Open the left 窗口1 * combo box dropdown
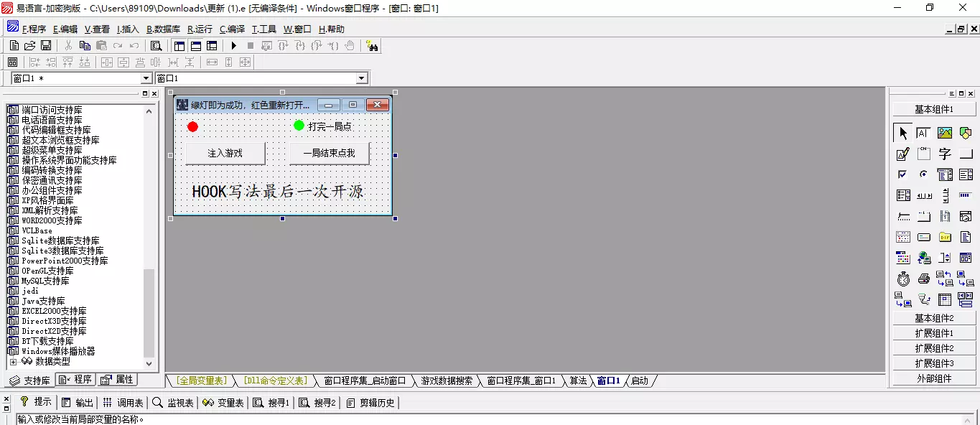This screenshot has width=980, height=425. click(146, 78)
